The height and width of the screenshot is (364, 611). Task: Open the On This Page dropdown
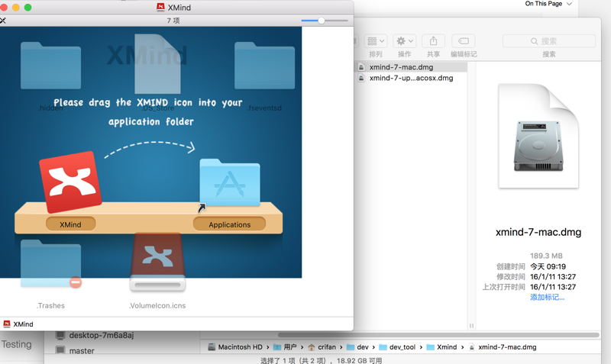[x=548, y=4]
